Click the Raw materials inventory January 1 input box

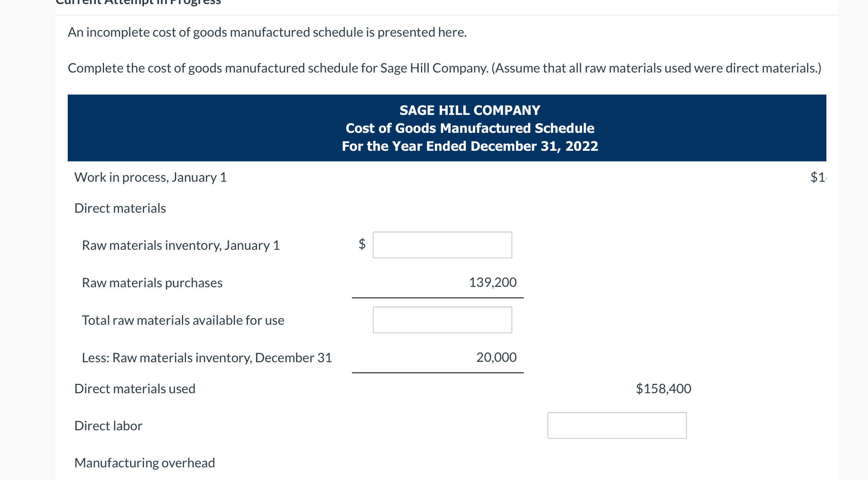point(443,245)
